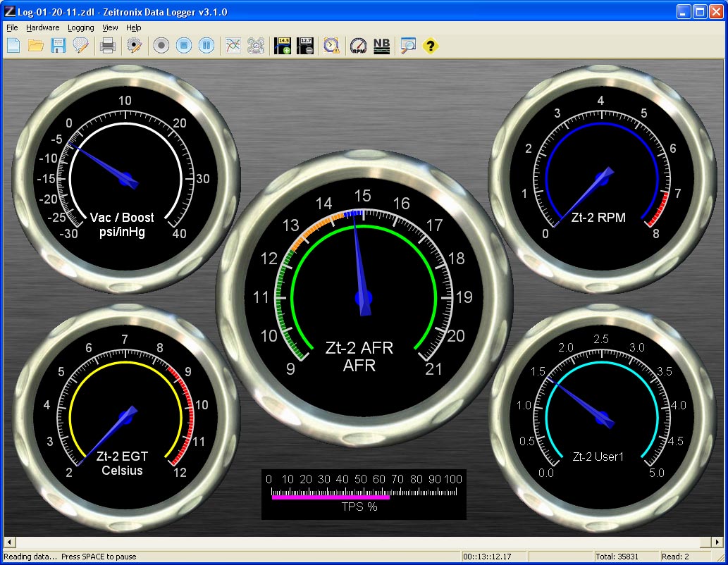This screenshot has width=728, height=565.
Task: Click the gauges layout icon
Action: tap(256, 46)
